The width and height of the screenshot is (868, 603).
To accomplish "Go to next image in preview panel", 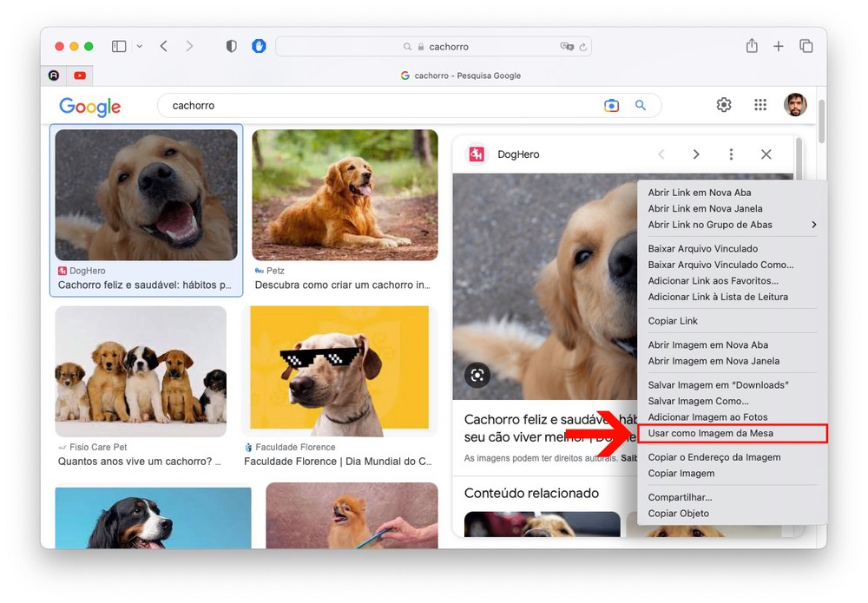I will coord(696,154).
